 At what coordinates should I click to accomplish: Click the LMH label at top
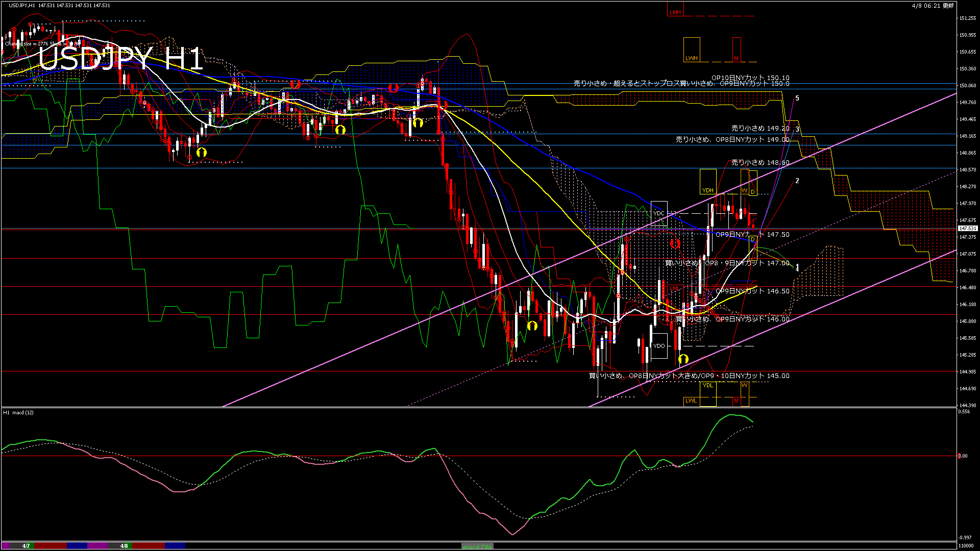(x=675, y=12)
